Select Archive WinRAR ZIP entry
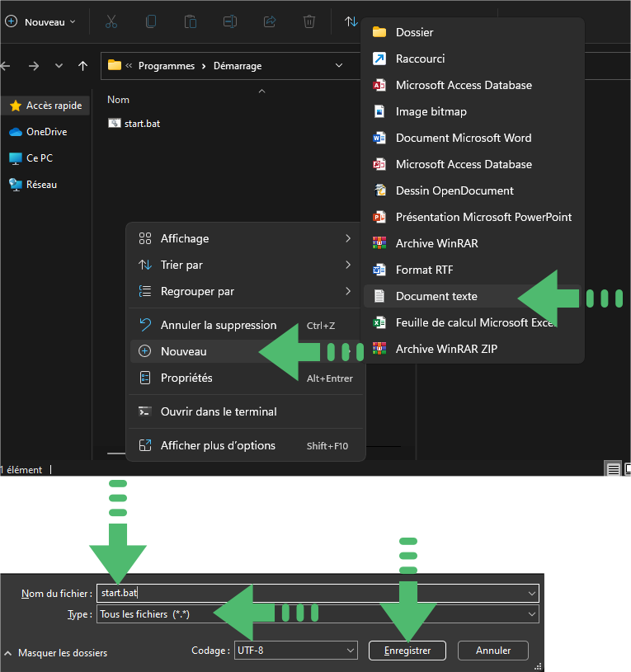 tap(473, 349)
